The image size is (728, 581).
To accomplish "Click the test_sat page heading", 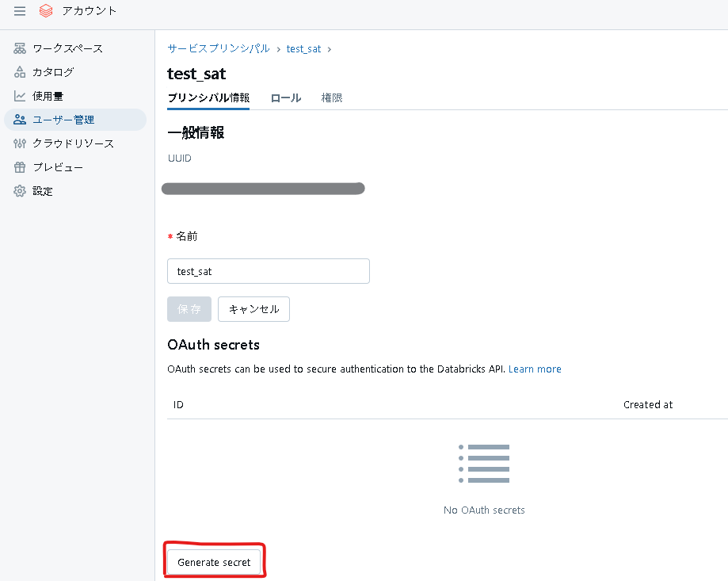I will tap(196, 74).
